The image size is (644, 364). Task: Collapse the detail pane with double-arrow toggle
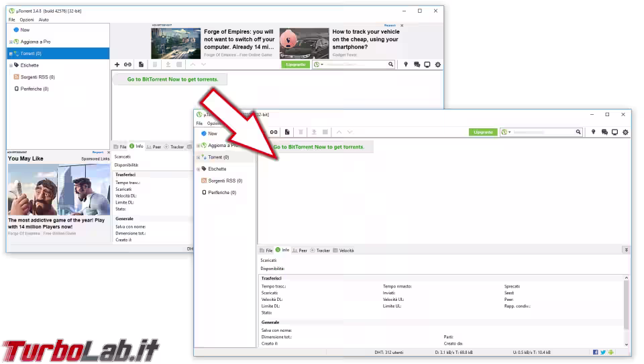click(627, 250)
